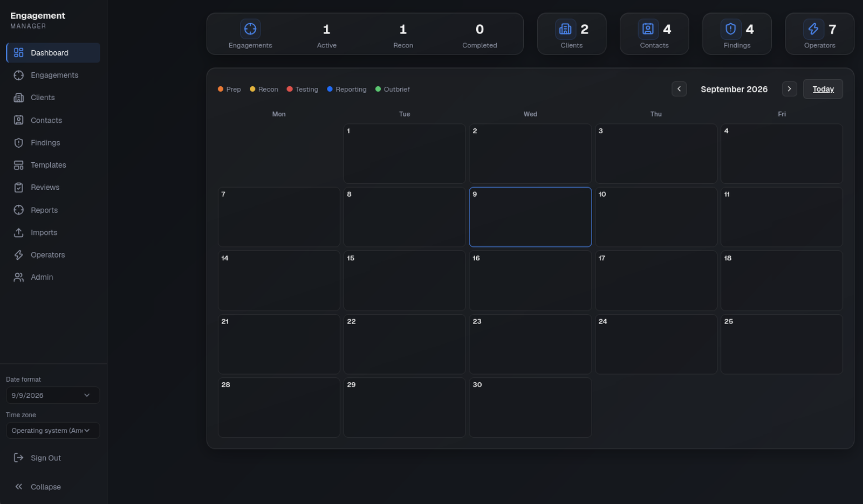The width and height of the screenshot is (863, 504).
Task: Click the blue Reporting legend dot
Action: [x=330, y=89]
